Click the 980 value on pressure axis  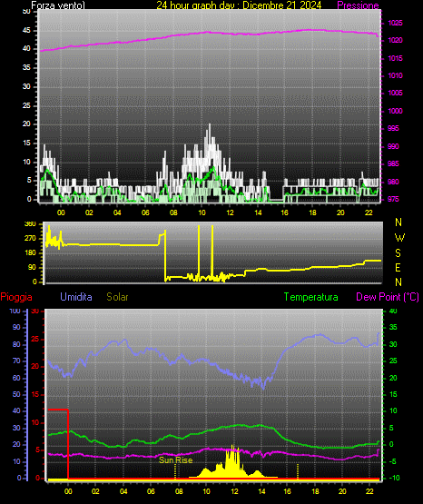(393, 182)
